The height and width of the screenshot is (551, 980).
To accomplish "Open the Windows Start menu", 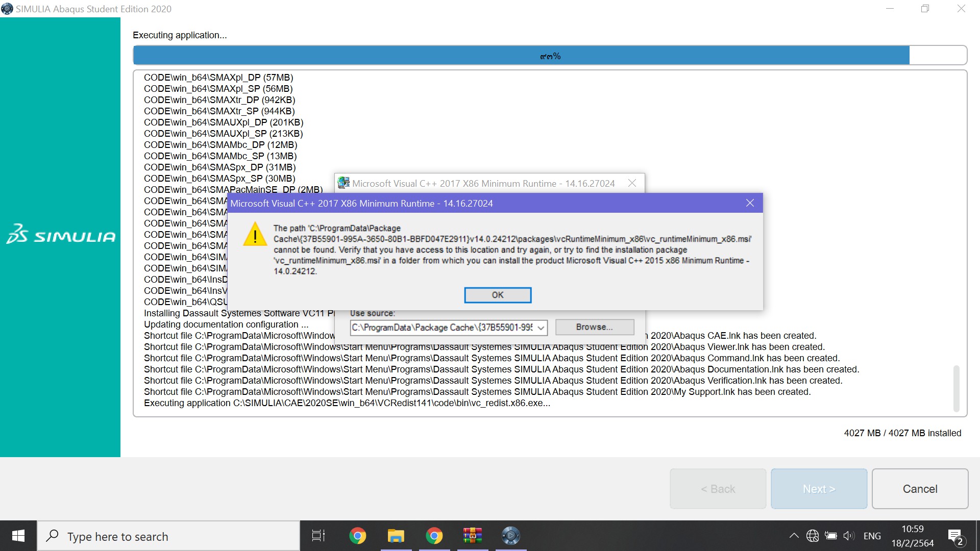I will (18, 536).
